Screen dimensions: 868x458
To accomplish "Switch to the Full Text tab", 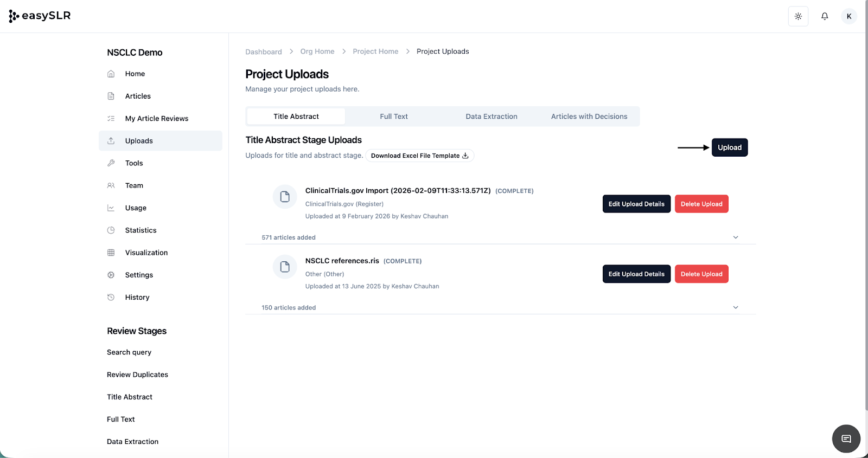I will pyautogui.click(x=393, y=117).
